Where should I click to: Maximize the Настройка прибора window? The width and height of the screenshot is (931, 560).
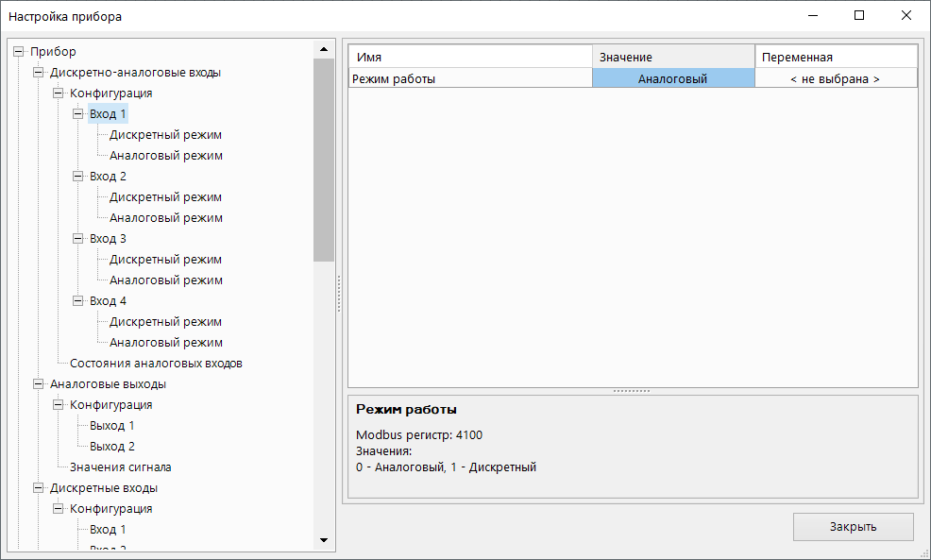click(859, 16)
